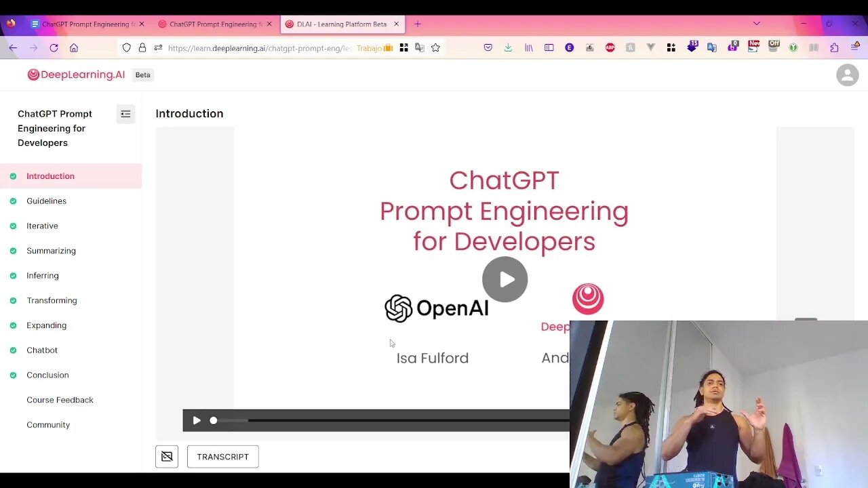
Task: Click the DeepLearning.AI logo
Action: pos(76,75)
